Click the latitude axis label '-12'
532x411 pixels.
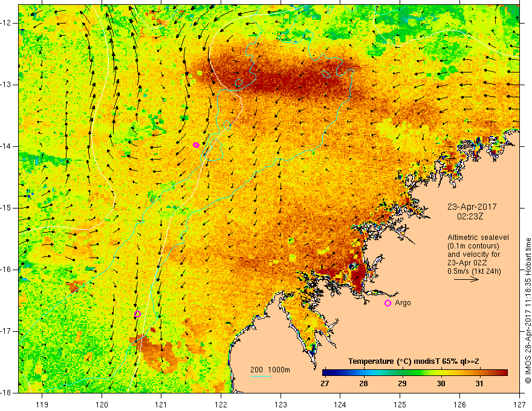point(7,23)
